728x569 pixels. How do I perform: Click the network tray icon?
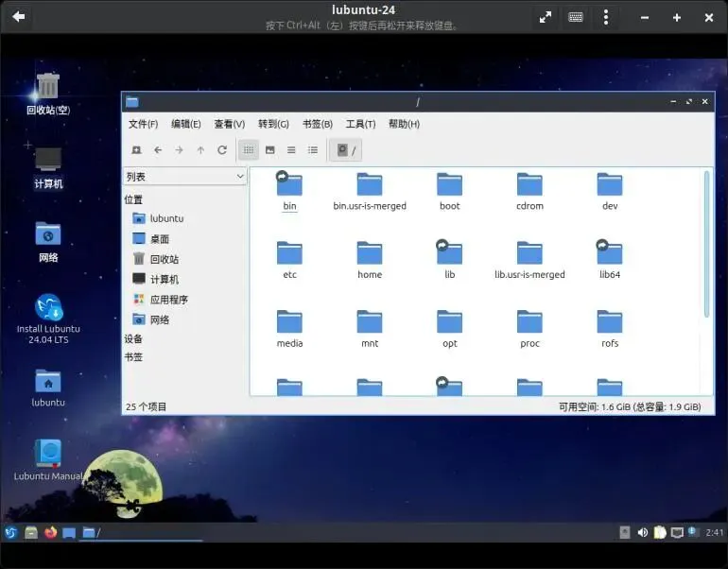tap(677, 532)
